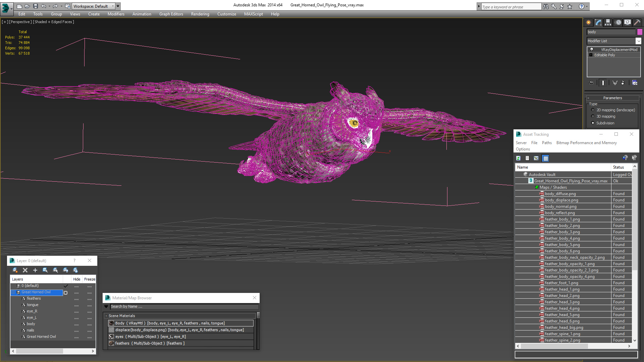Click the Search by Name material field
The image size is (644, 362).
(x=184, y=306)
